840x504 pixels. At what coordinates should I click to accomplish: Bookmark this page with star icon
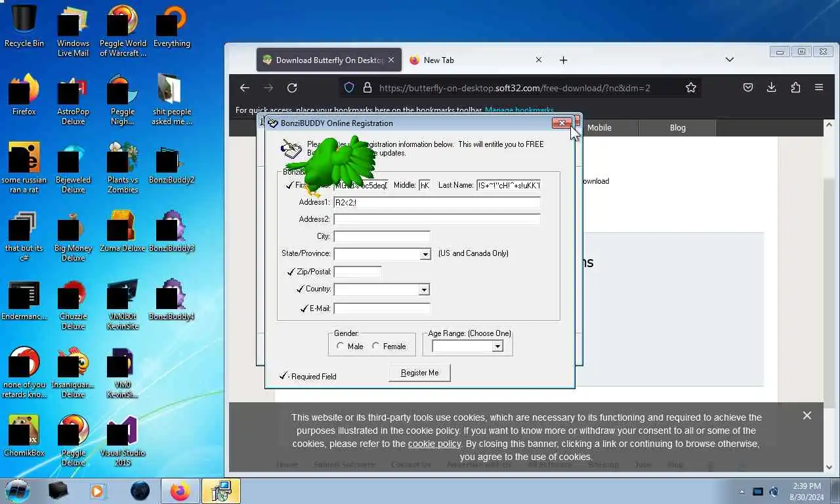[x=691, y=87]
